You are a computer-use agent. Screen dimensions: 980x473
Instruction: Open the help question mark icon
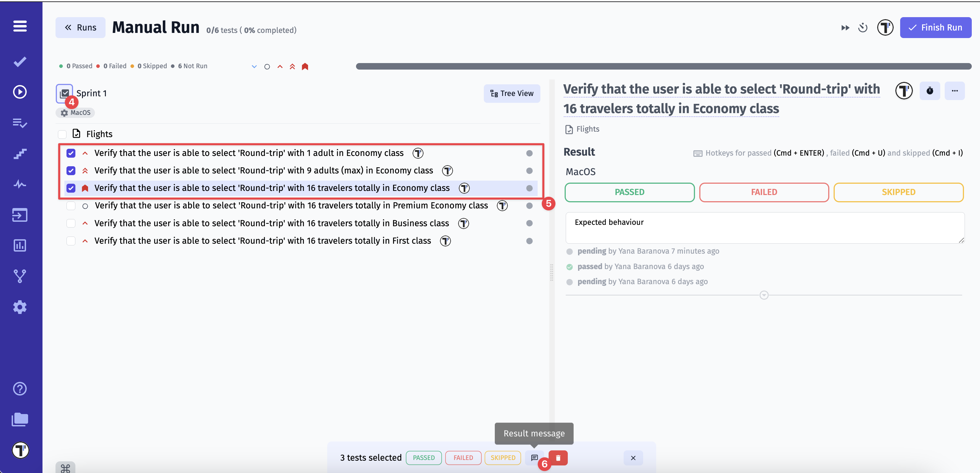point(20,389)
